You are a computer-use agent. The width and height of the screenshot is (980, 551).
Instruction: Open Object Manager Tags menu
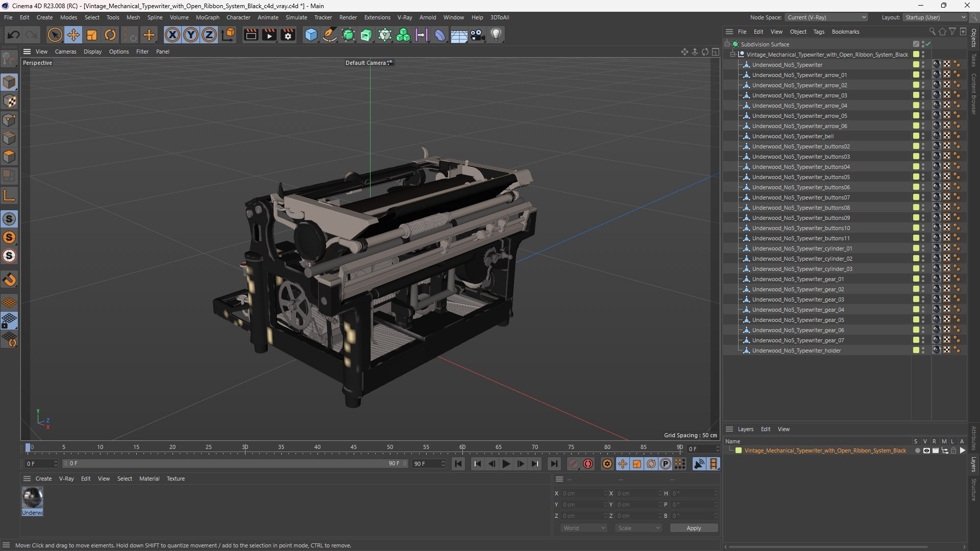click(x=819, y=32)
